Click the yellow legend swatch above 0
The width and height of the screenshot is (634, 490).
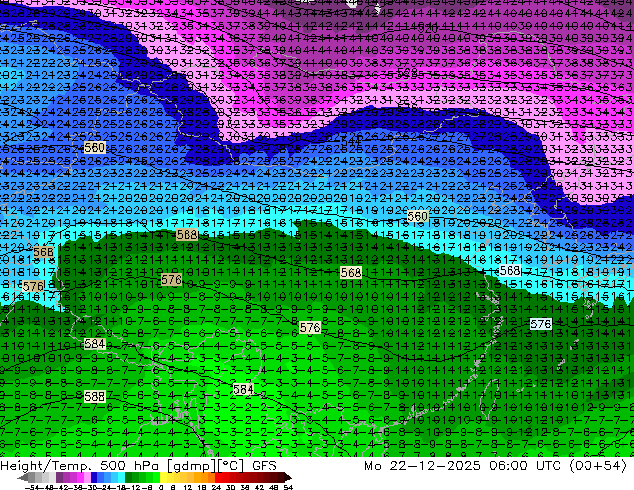pos(163,478)
